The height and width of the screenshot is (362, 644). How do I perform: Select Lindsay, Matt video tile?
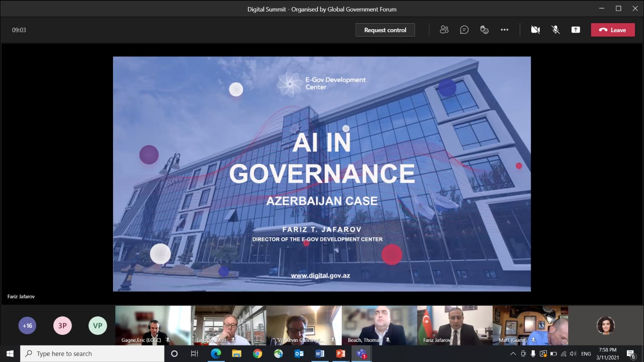(228, 325)
